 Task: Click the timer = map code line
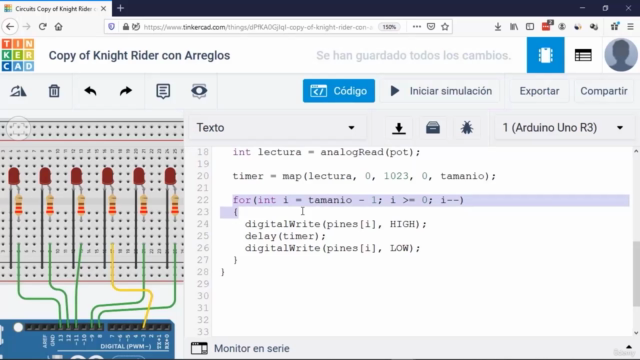coord(364,176)
